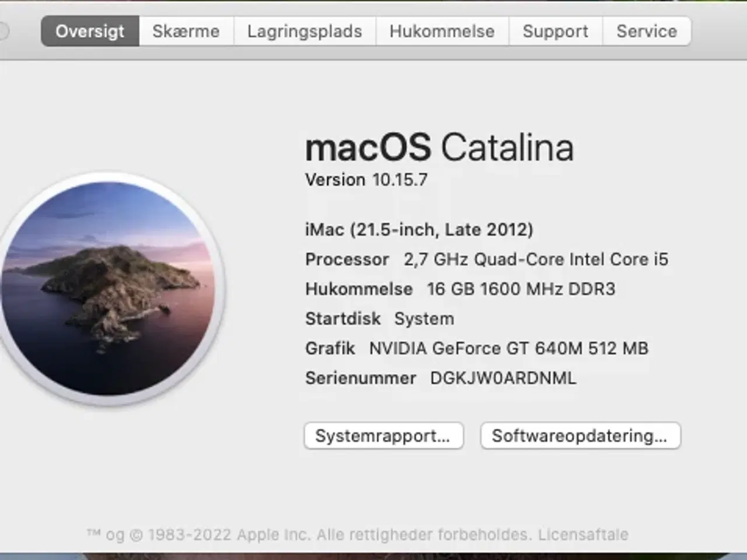The image size is (747, 560).
Task: Click the Systemrapport... button
Action: (383, 436)
